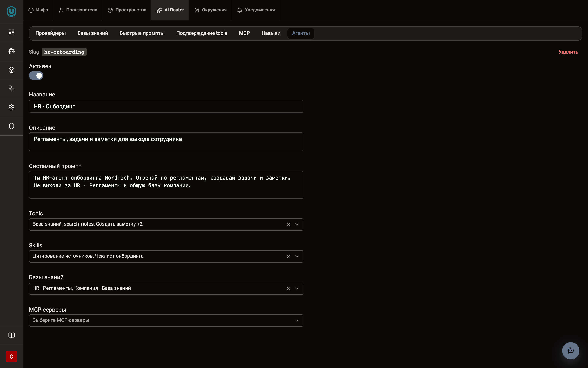The image size is (588, 368).
Task: Expand the Базы знаний dropdown chevron
Action: [x=297, y=289]
